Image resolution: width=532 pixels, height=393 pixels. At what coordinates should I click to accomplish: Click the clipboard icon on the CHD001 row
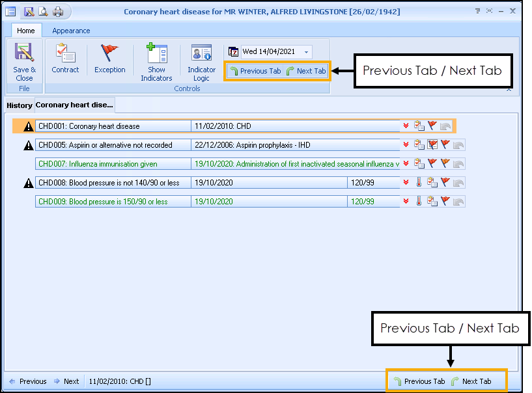pos(419,126)
